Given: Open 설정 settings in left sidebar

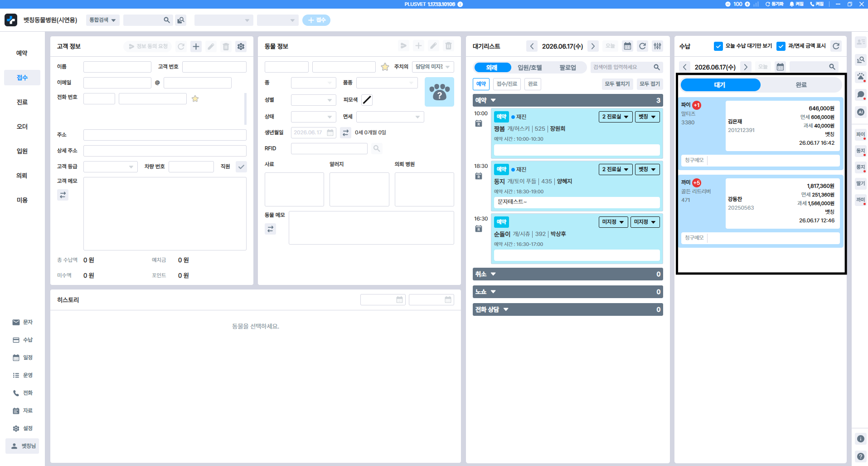Looking at the screenshot, I should 22,428.
